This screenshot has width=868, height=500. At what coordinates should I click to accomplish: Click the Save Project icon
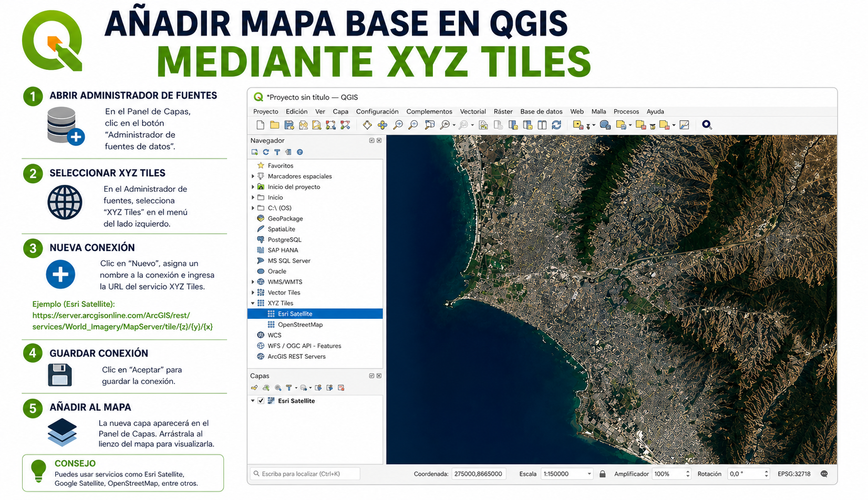(x=289, y=125)
